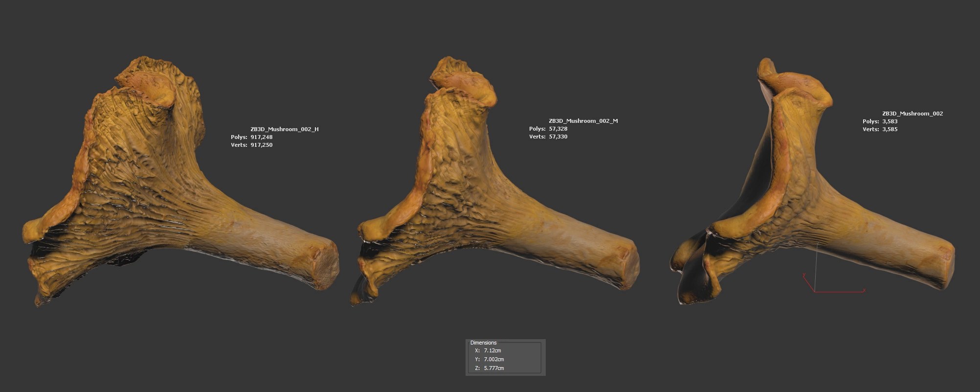Click the ZB3D_Mushroom_002_H name label
Viewport: 980px width, 392px height.
284,129
